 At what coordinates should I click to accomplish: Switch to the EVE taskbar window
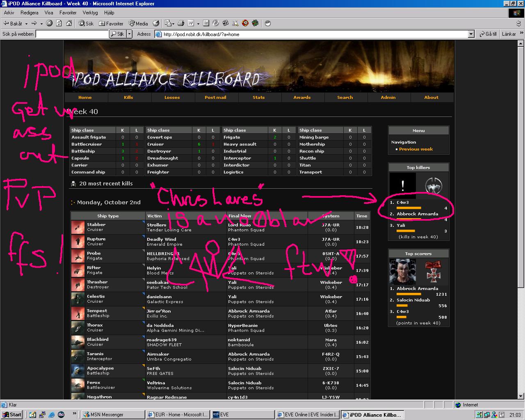pos(242,415)
